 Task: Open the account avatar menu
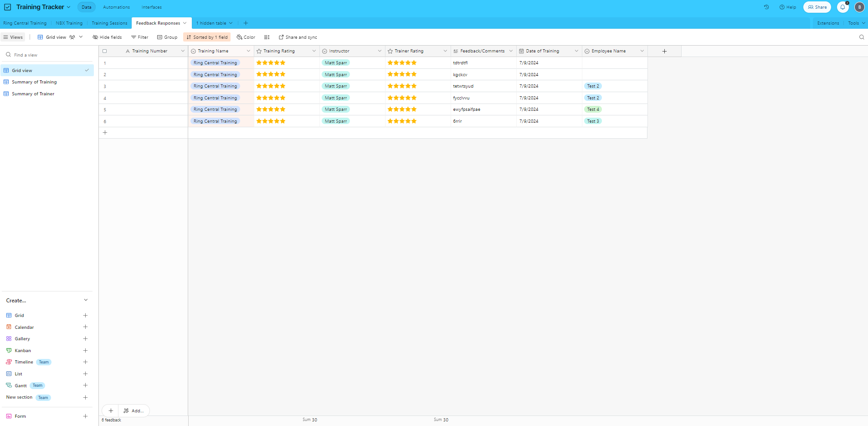(859, 7)
